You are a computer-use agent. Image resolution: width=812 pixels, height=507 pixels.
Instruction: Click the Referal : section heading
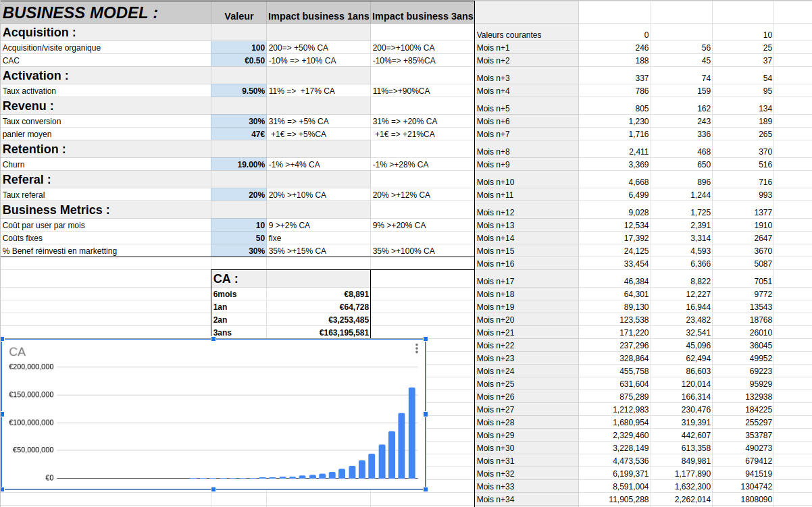(105, 180)
